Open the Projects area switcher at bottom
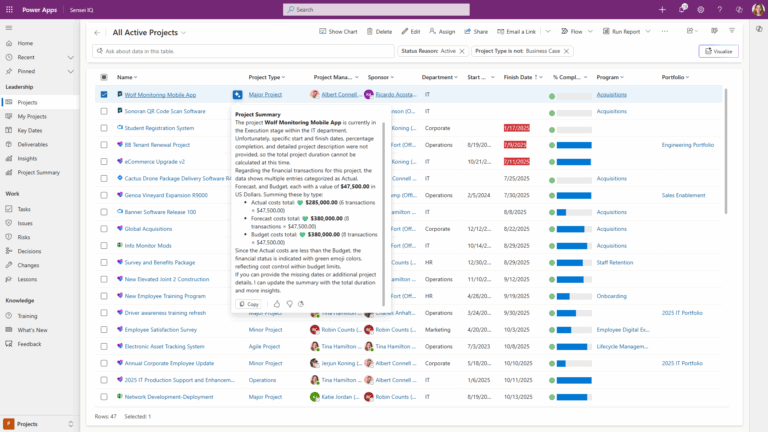The height and width of the screenshot is (432, 768). [39, 424]
